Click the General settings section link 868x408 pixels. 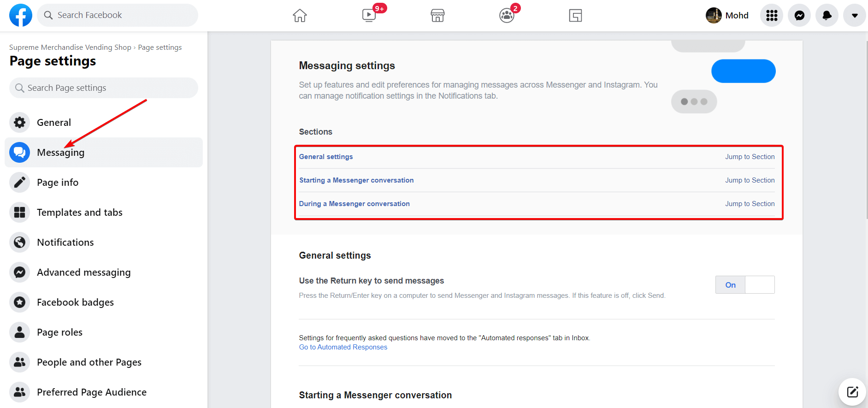click(x=326, y=157)
